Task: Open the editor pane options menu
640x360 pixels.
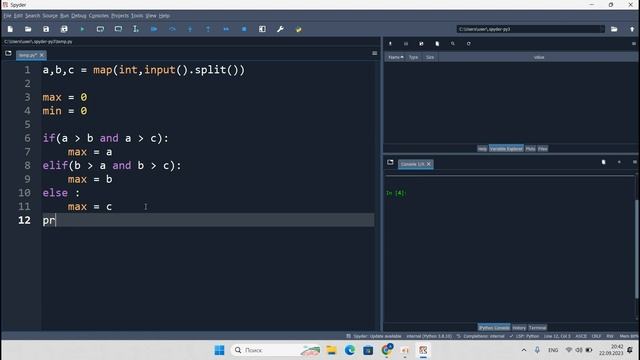Action: click(375, 53)
